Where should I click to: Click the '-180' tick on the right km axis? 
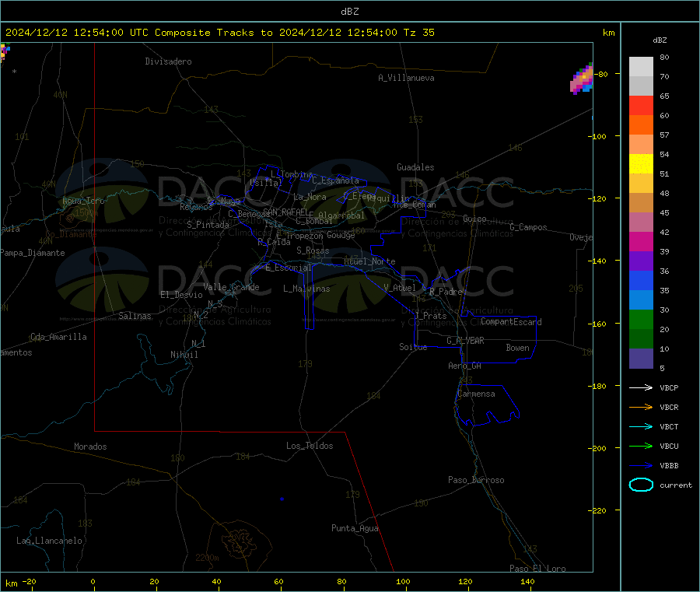tap(597, 386)
